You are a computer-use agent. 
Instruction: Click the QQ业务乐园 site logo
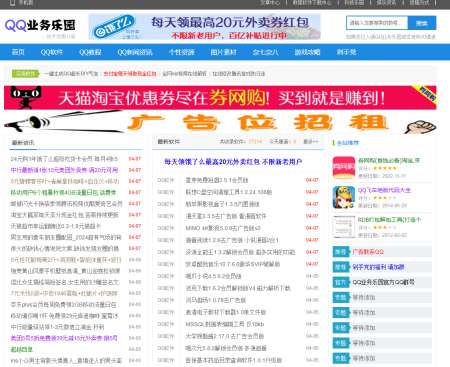pos(40,25)
